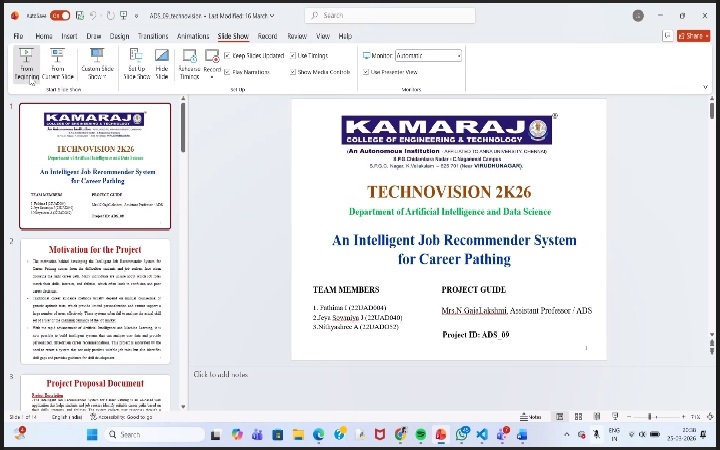Open the Custom Slide Show dropdown

click(x=97, y=64)
